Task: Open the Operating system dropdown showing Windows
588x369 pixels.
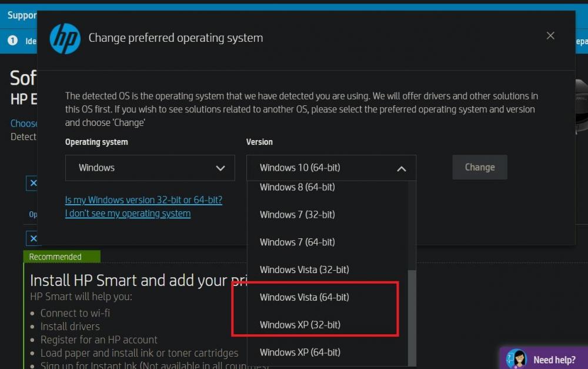Action: click(150, 168)
